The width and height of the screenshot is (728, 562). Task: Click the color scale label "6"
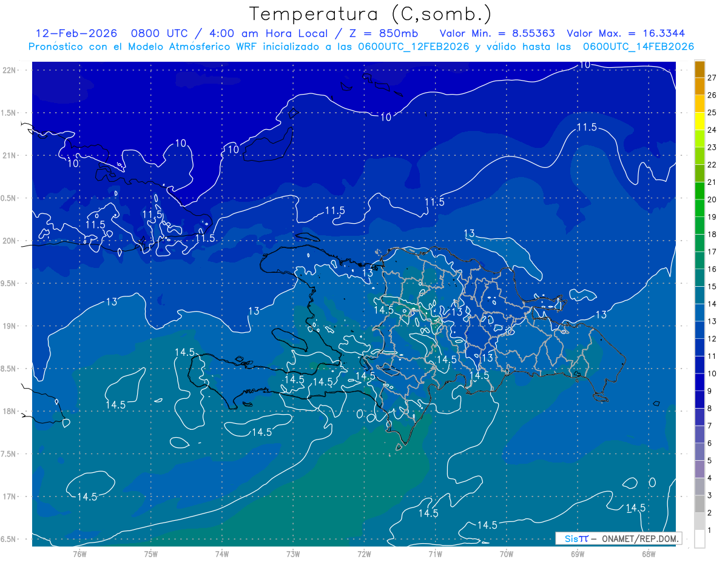click(710, 443)
